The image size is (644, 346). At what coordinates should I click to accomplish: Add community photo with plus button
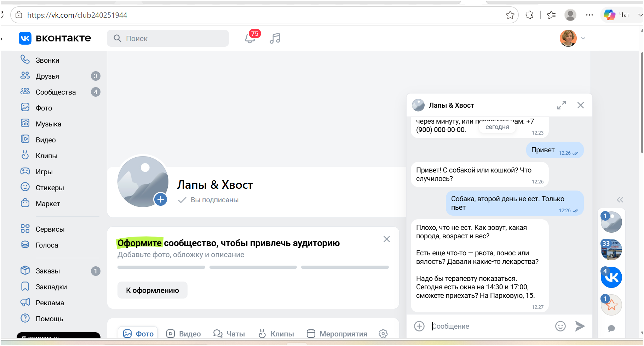(x=160, y=199)
